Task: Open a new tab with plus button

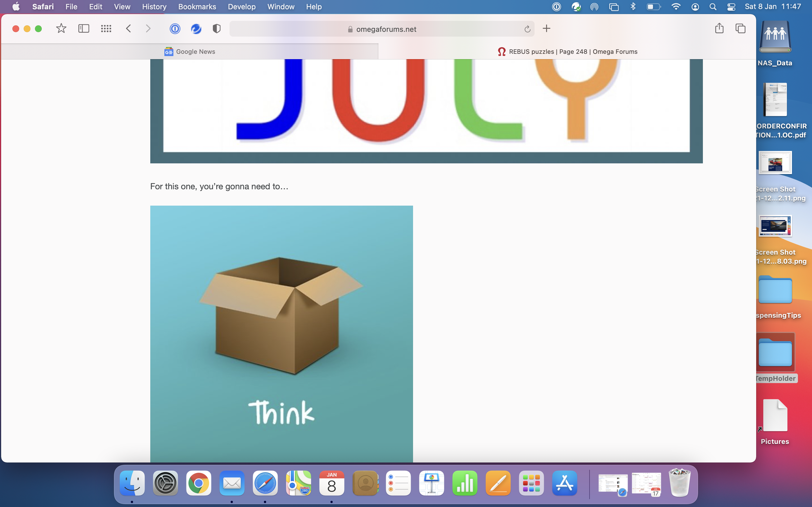Action: point(547,28)
